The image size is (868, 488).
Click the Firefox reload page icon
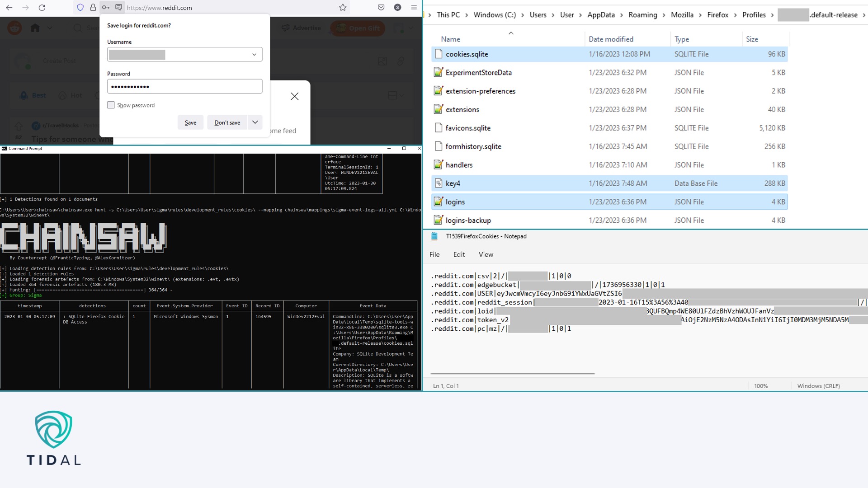[42, 8]
